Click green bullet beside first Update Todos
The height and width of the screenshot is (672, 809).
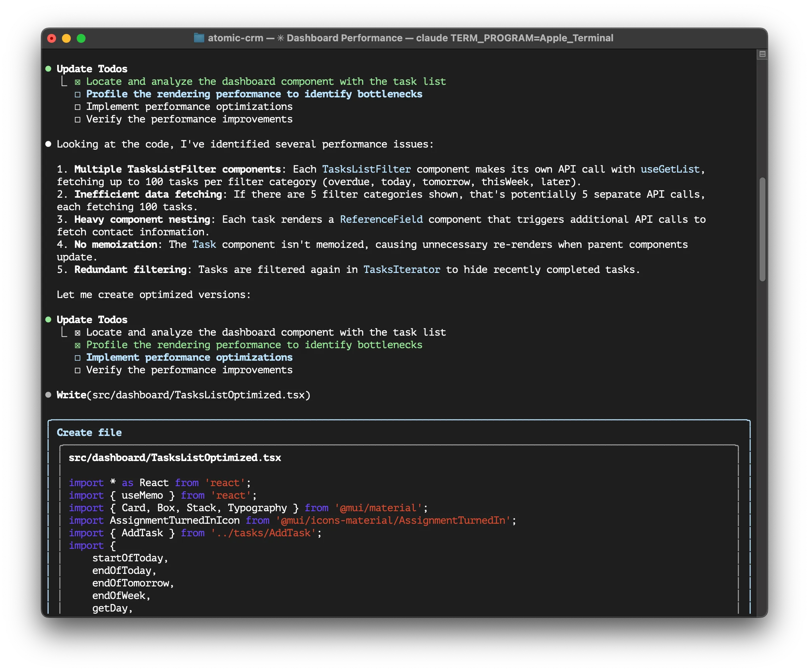pyautogui.click(x=48, y=69)
